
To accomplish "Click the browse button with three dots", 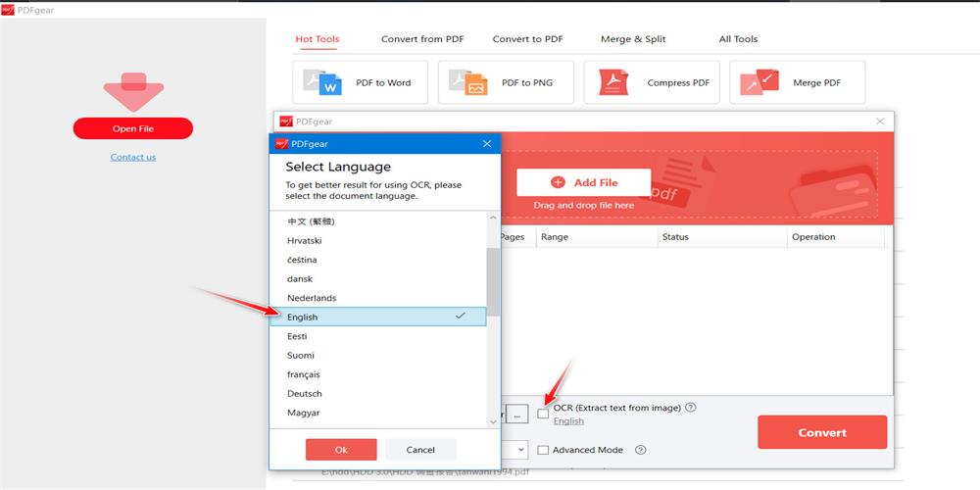I will click(516, 414).
